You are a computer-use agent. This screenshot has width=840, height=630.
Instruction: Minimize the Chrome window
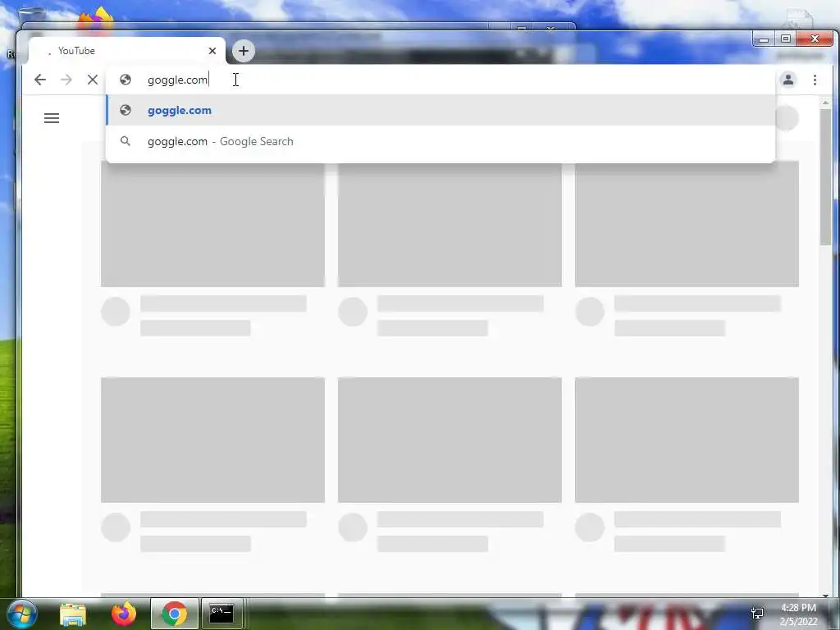point(764,39)
